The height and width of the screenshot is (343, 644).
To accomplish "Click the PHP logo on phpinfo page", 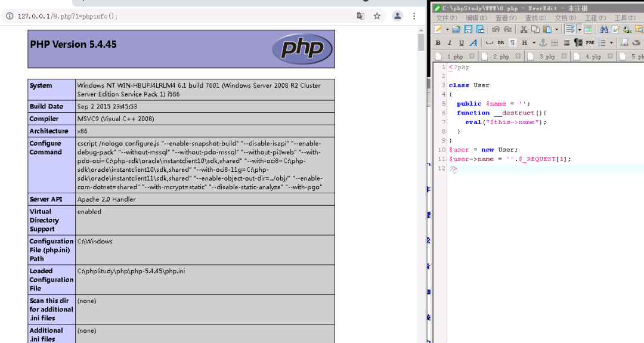I will 302,49.
